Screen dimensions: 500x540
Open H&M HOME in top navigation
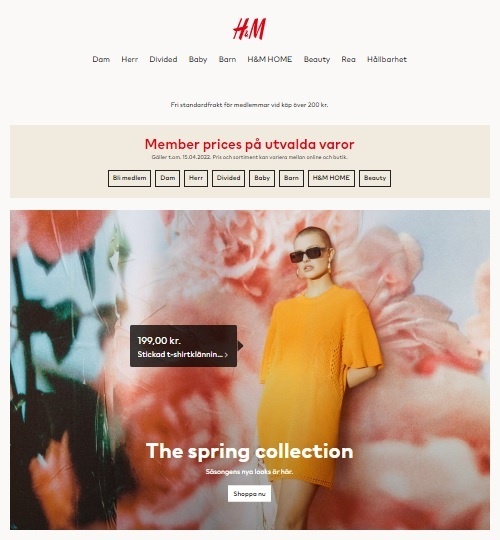pyautogui.click(x=270, y=59)
